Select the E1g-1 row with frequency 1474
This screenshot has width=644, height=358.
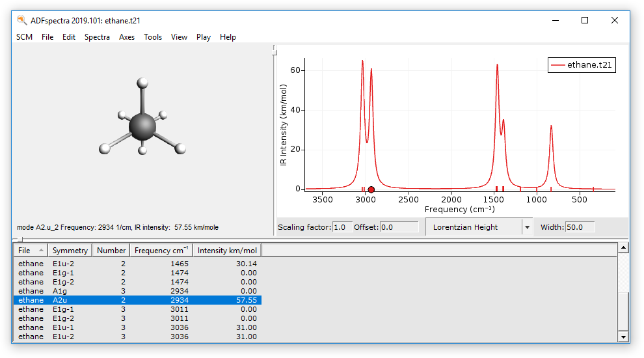pyautogui.click(x=138, y=273)
